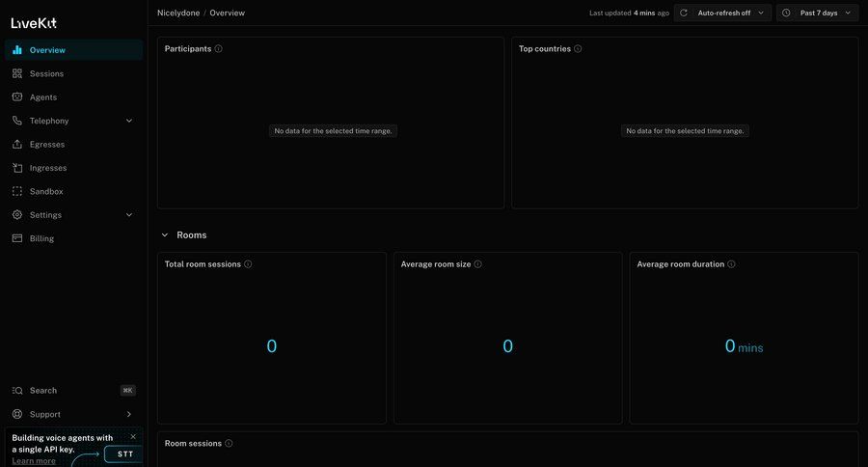Collapse the Rooms section
868x467 pixels.
point(165,234)
